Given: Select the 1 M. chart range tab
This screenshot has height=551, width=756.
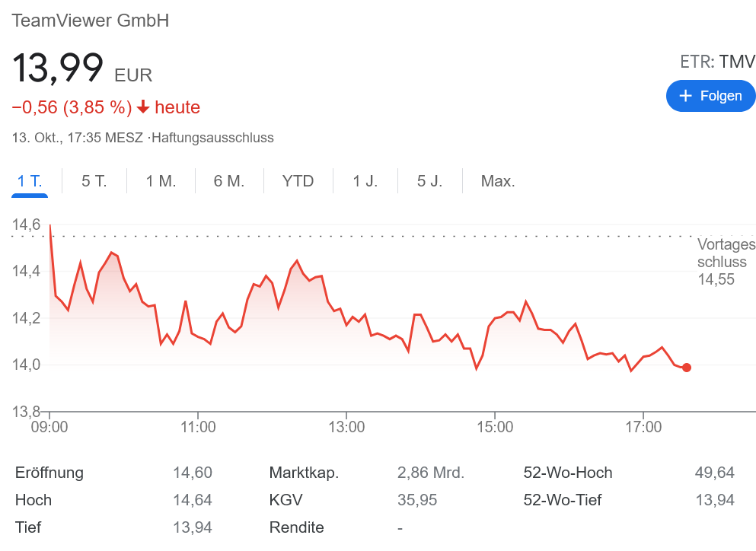Looking at the screenshot, I should click(161, 181).
